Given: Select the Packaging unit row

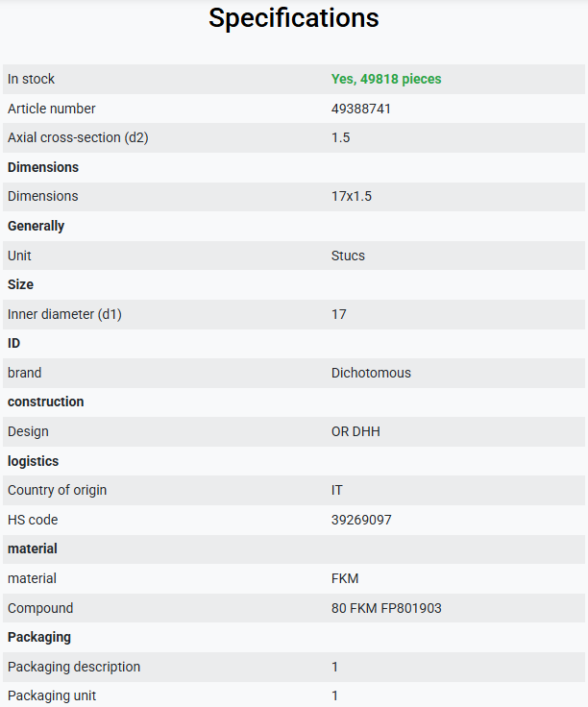Looking at the screenshot, I should click(x=294, y=695).
